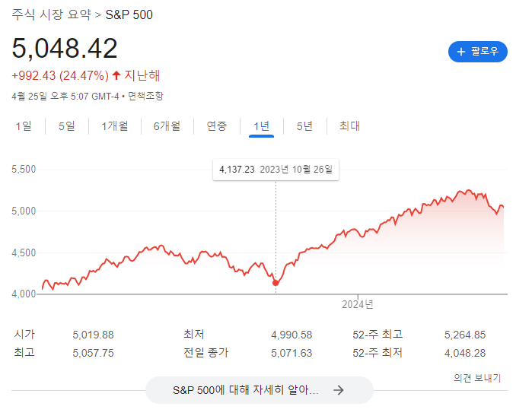The image size is (532, 416).
Task: Select the 1일 time range tab
Action: 24,126
